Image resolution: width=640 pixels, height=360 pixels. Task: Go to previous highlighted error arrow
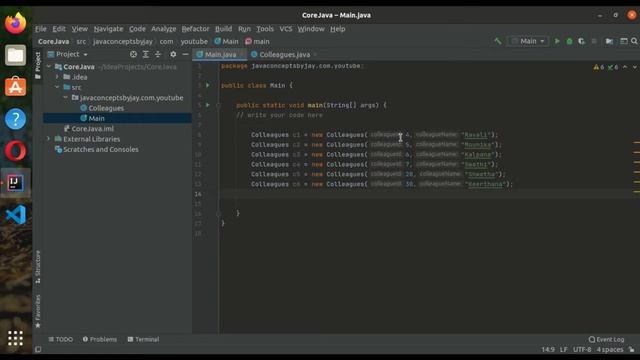click(625, 67)
